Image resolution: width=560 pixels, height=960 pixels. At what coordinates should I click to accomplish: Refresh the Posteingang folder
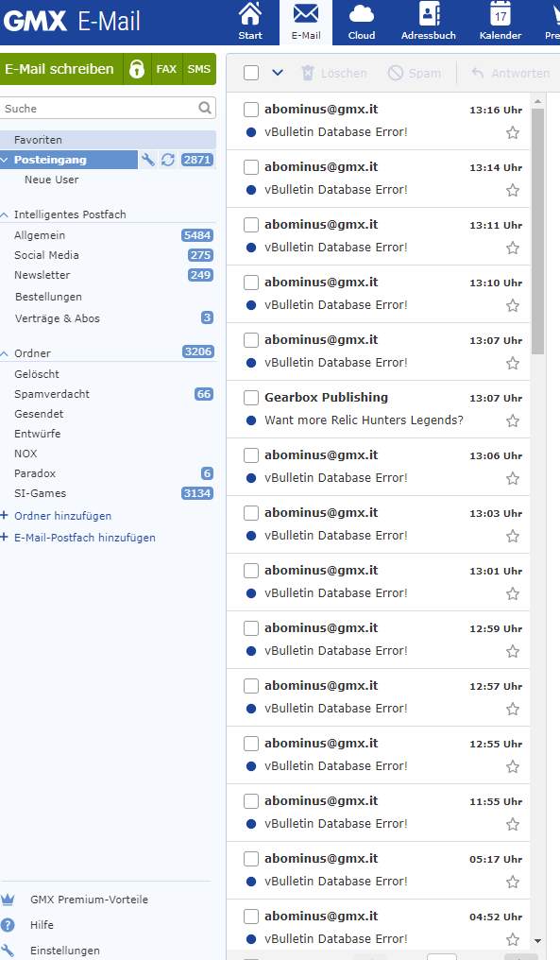168,160
